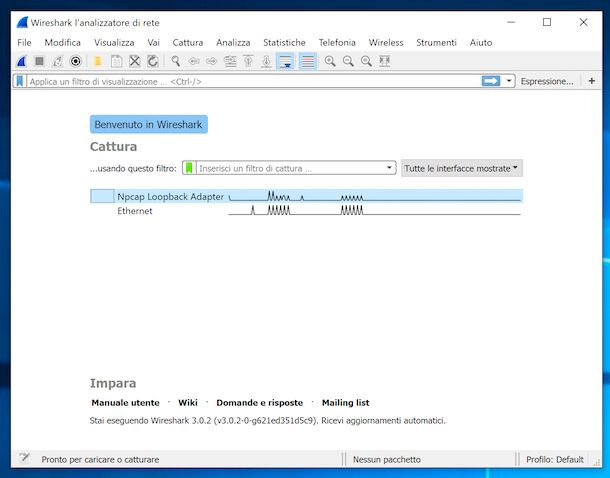The image size is (610, 478).
Task: Open the Domande e risposte link
Action: click(259, 403)
